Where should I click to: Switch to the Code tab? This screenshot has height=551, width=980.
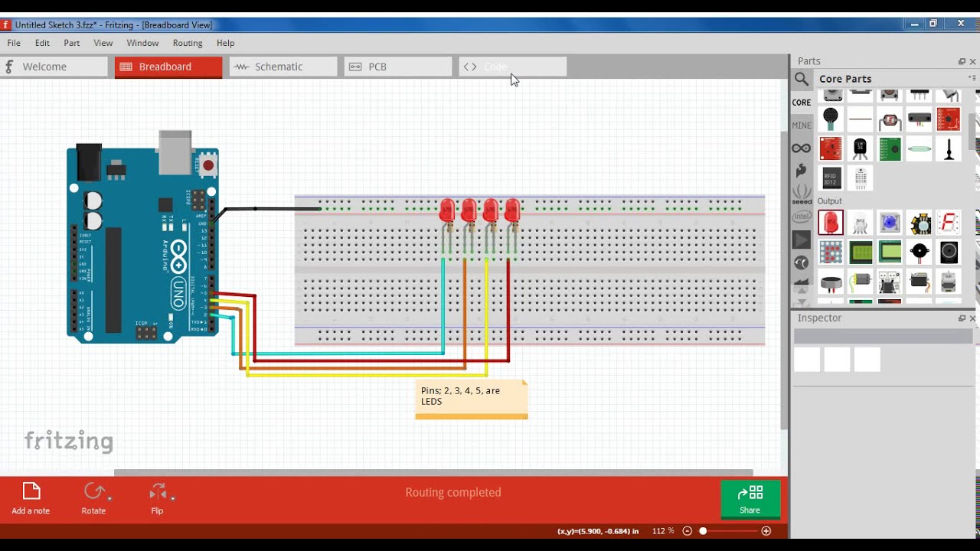pyautogui.click(x=513, y=67)
